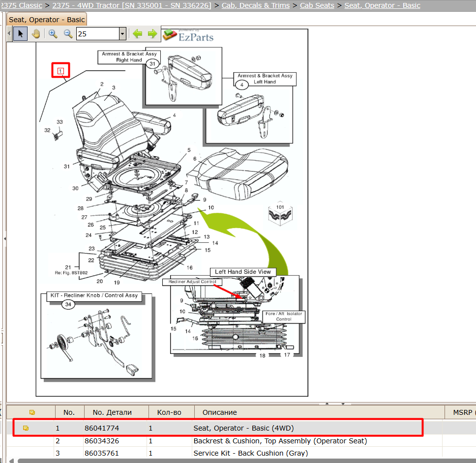476x463 pixels.
Task: Click callout 31 in Right Hand armrest box
Action: tap(152, 64)
